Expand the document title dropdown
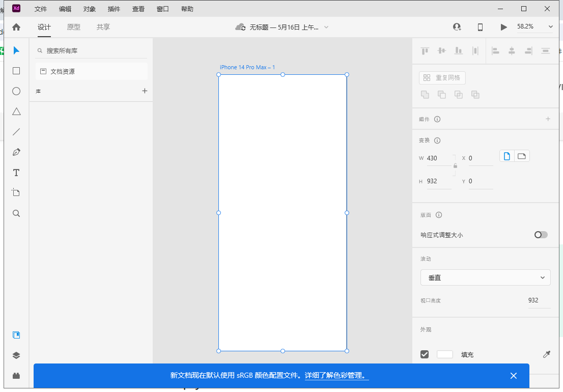Image resolution: width=563 pixels, height=392 pixels. (326, 27)
